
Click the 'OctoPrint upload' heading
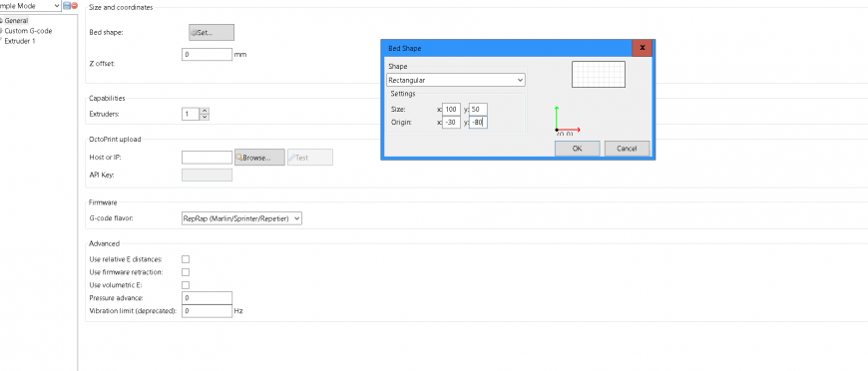point(115,139)
